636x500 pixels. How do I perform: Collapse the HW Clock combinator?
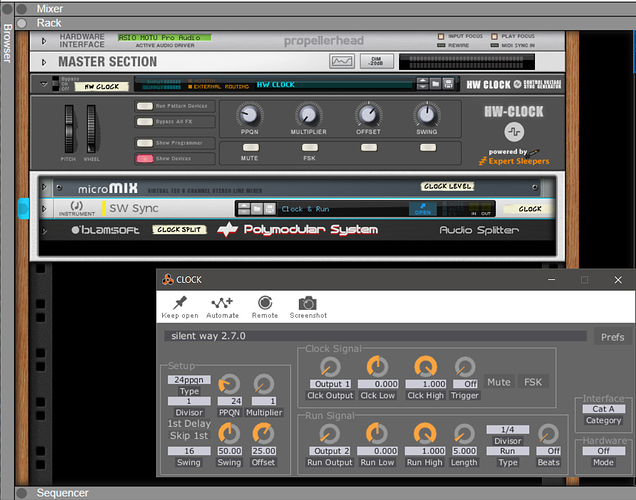point(44,84)
